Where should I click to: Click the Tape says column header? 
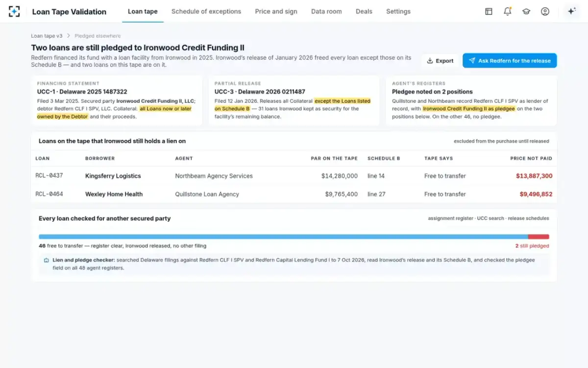(x=439, y=158)
